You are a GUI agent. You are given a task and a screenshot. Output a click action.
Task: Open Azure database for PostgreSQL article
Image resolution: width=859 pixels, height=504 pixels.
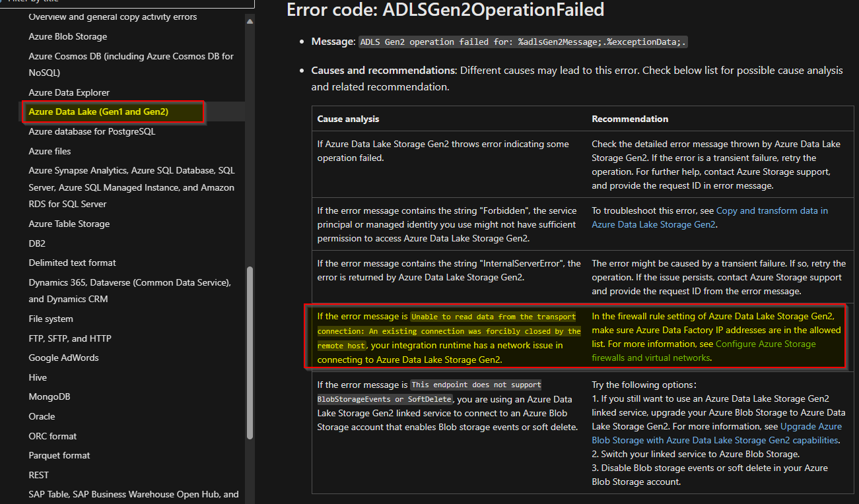pyautogui.click(x=92, y=131)
